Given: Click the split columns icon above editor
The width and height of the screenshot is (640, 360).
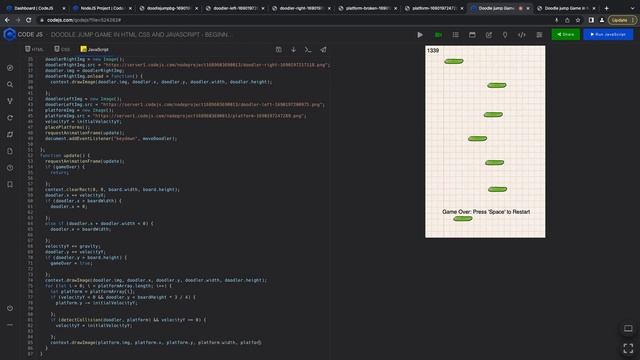Looking at the screenshot, I should [x=278, y=50].
